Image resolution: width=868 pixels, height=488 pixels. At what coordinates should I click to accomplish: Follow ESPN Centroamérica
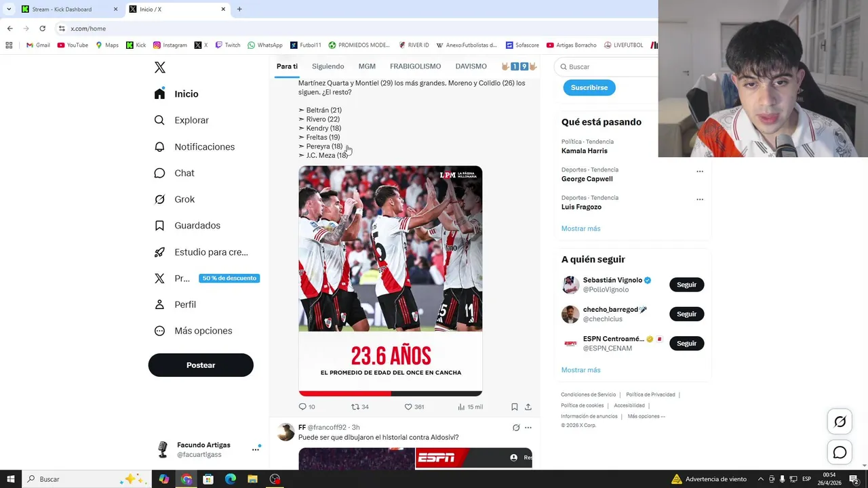[686, 344]
